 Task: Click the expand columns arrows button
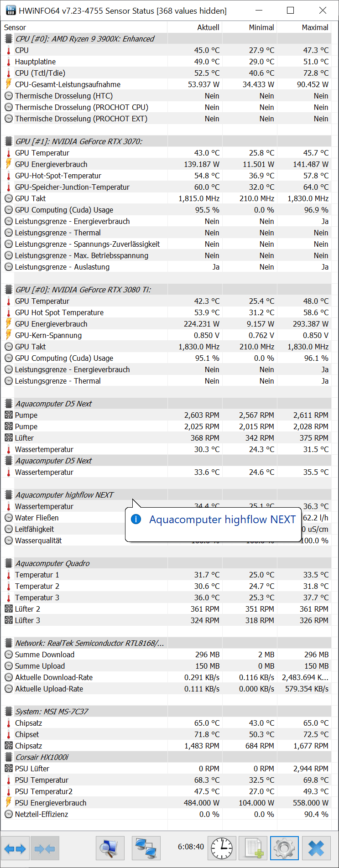[15, 848]
